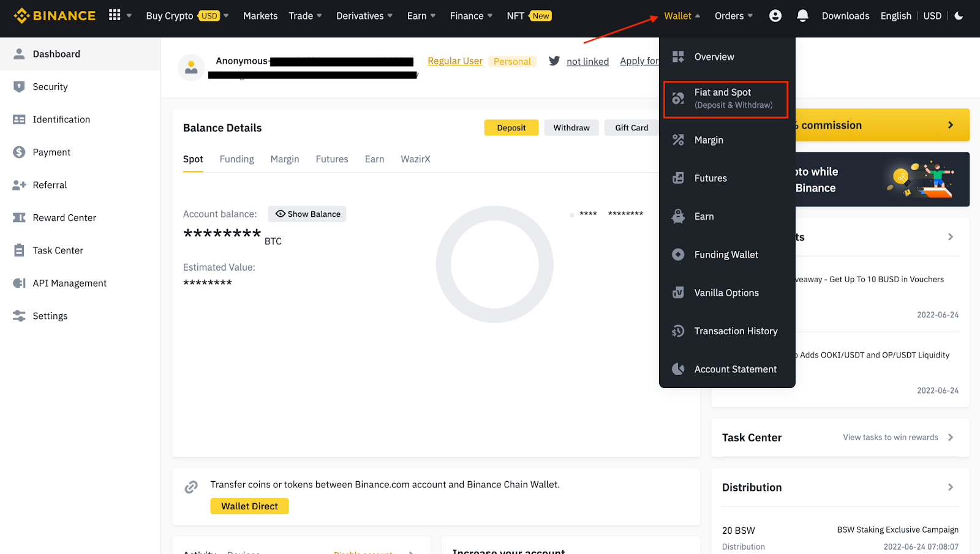Click the Binance logo
980x554 pixels.
55,15
